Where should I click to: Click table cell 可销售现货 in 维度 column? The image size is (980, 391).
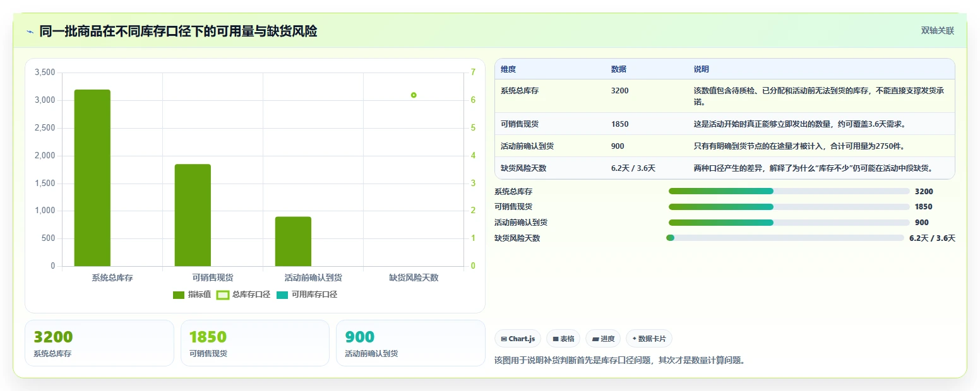[x=520, y=124]
